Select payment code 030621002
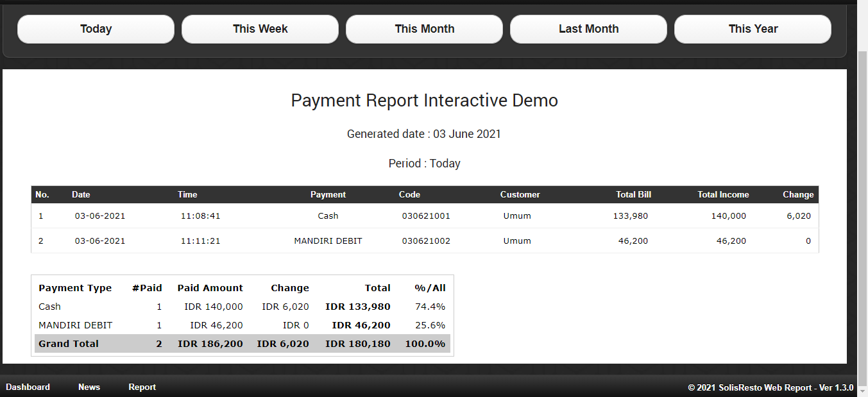 [x=426, y=241]
